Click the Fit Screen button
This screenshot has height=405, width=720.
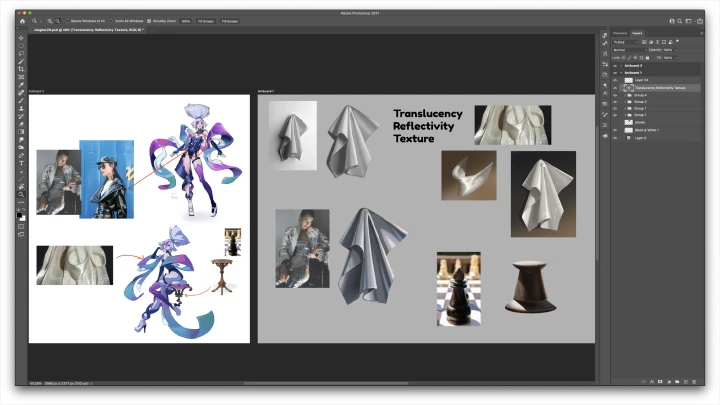point(206,21)
